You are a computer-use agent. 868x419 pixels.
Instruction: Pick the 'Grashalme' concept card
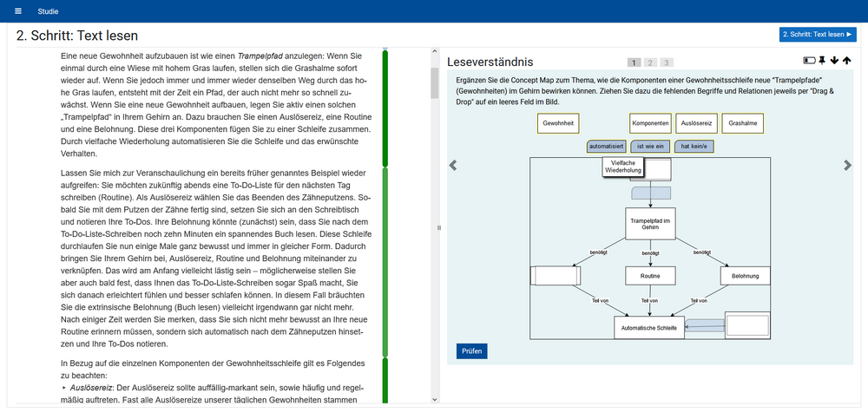742,123
